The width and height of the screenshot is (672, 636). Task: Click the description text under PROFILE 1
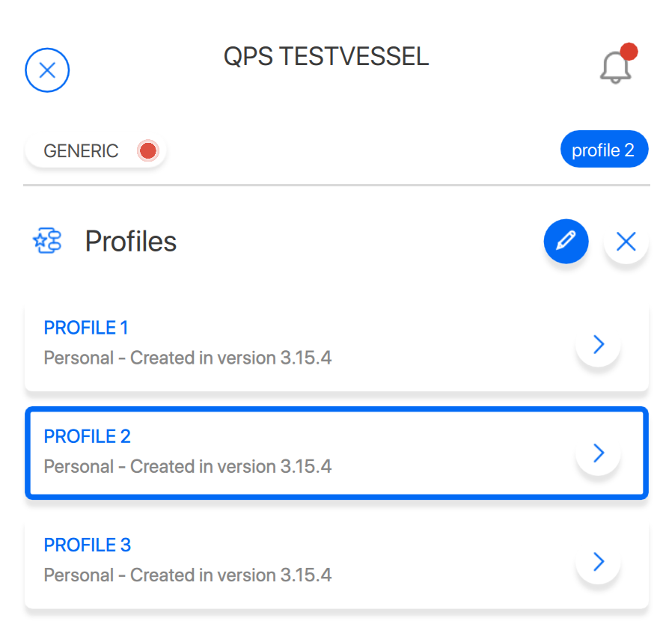pos(188,358)
